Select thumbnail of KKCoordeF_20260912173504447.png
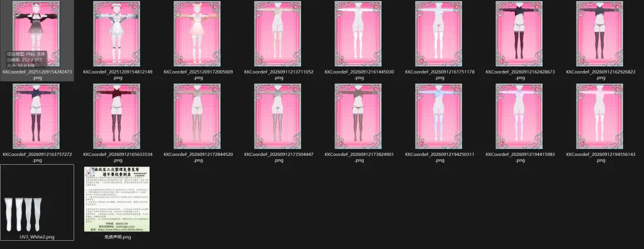 pos(277,116)
